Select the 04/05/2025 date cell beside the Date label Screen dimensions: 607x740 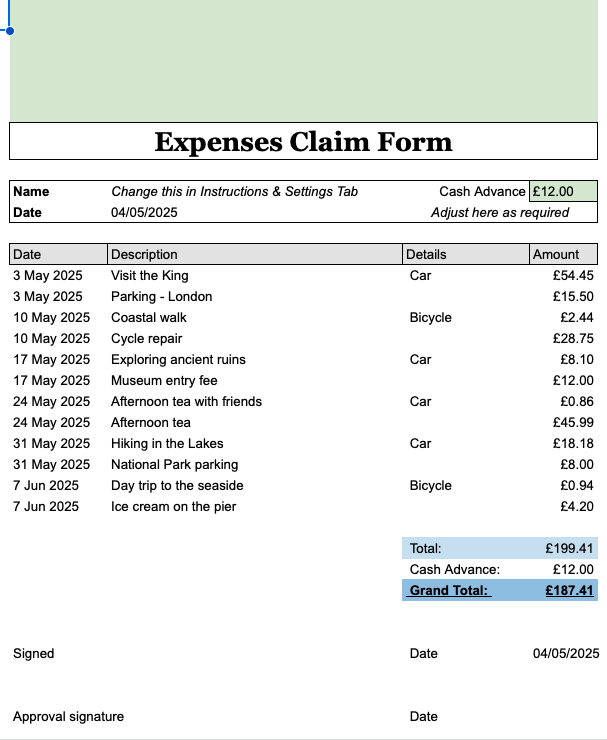(x=144, y=212)
